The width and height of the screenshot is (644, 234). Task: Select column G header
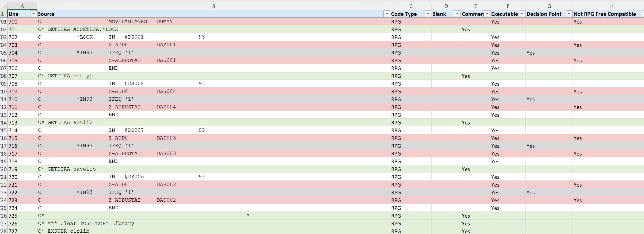tap(549, 6)
